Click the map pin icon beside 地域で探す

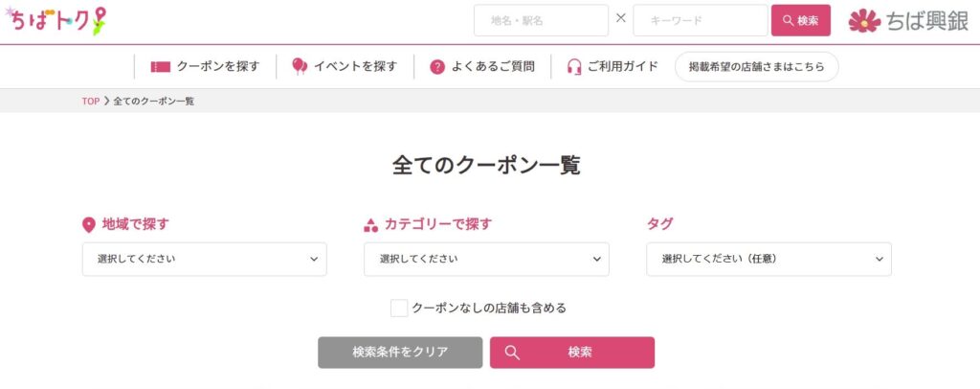89,225
